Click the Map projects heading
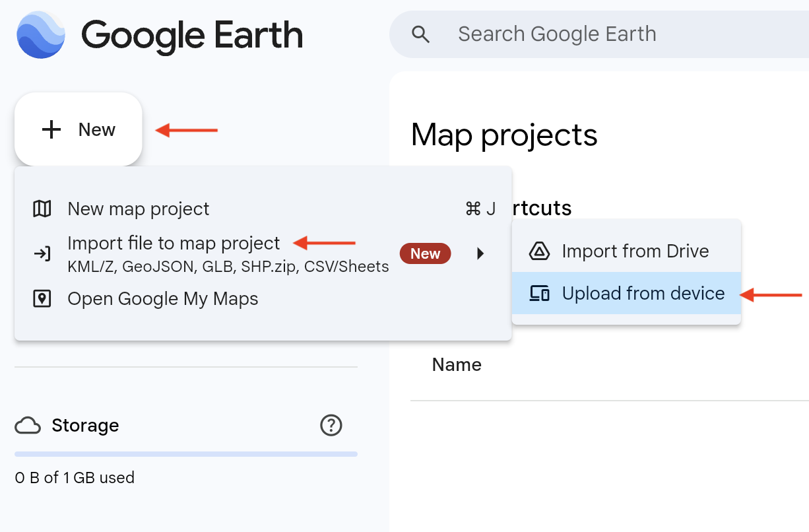The width and height of the screenshot is (809, 532). tap(504, 135)
